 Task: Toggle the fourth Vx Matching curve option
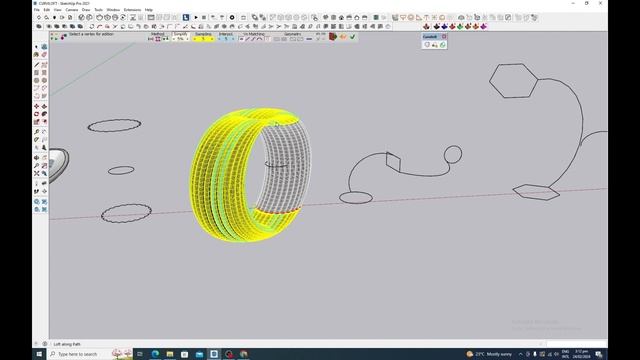259,39
